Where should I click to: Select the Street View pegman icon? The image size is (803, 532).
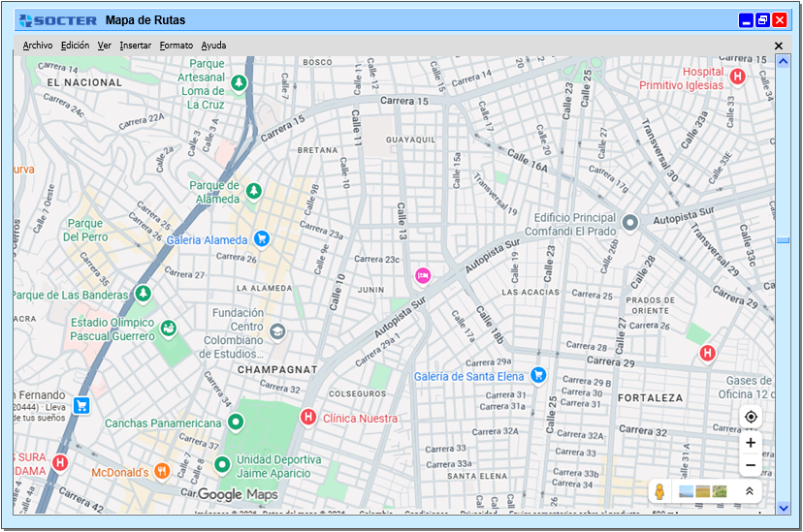(x=659, y=491)
